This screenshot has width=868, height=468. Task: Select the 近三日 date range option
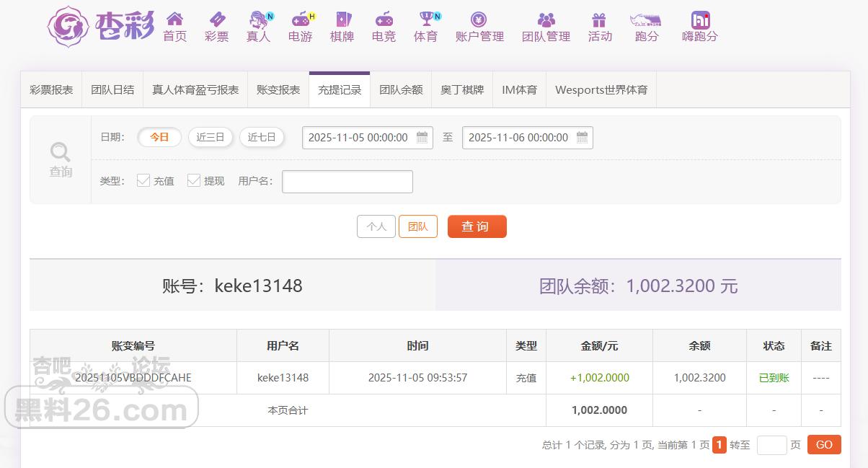211,137
